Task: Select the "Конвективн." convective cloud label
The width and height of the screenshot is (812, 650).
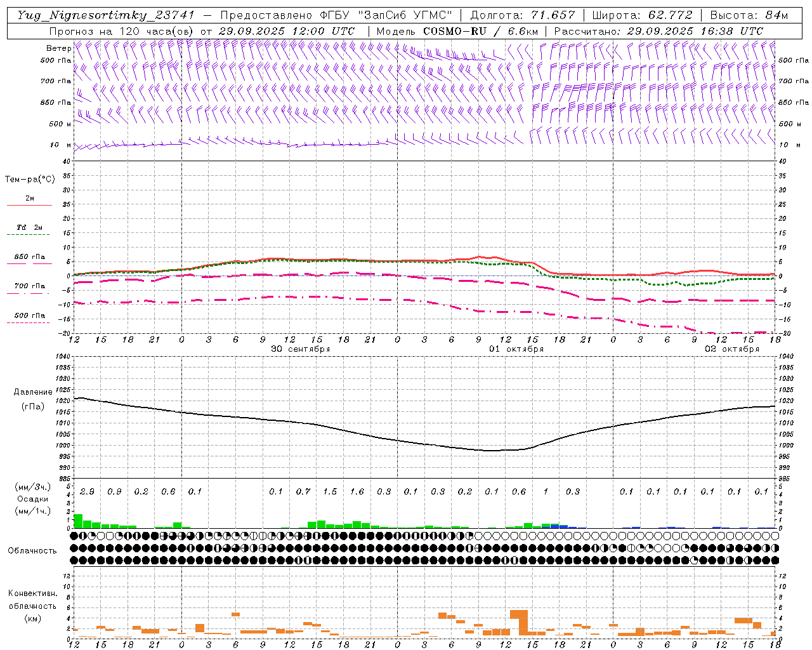Action: (33, 594)
